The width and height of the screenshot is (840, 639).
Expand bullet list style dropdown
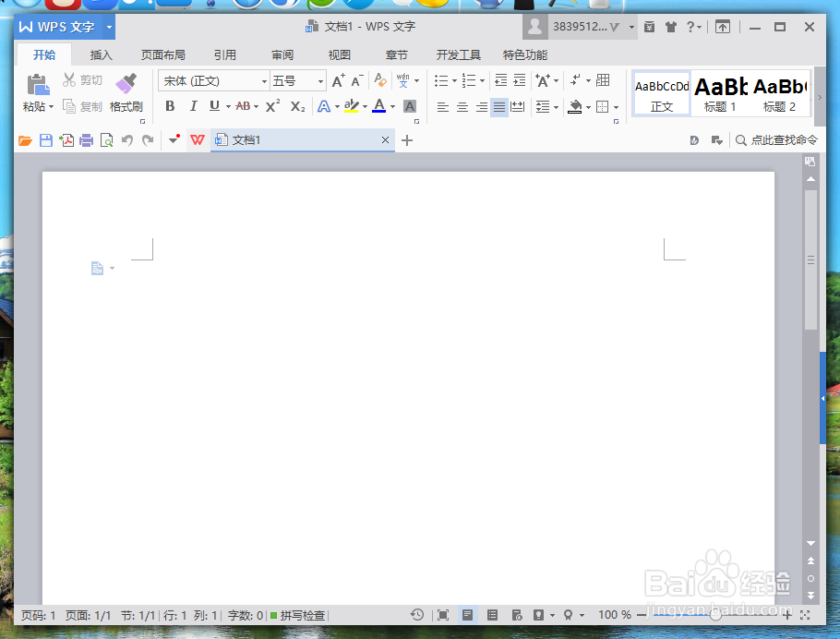[454, 81]
